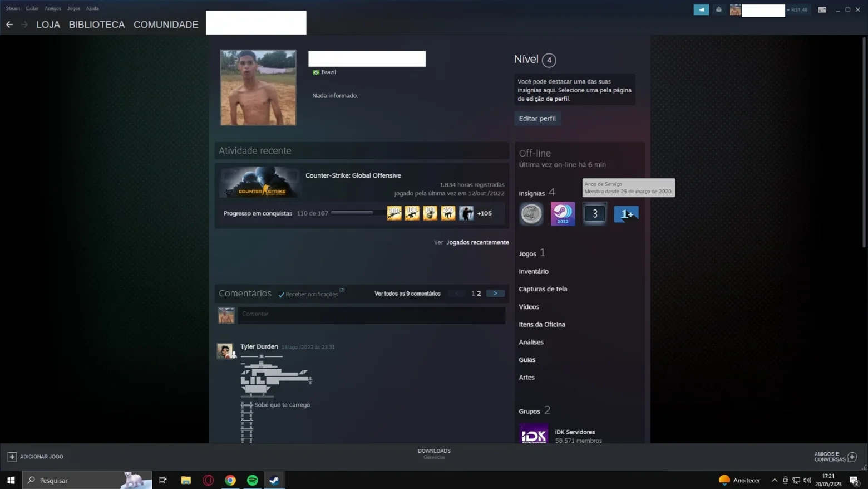The width and height of the screenshot is (868, 489).
Task: Switch to the LOJA tab
Action: (x=48, y=25)
